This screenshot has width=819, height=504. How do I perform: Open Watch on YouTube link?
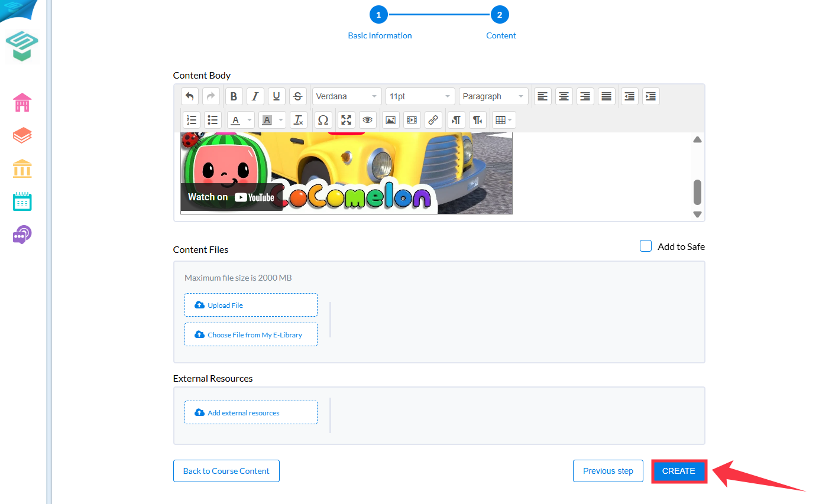point(231,197)
